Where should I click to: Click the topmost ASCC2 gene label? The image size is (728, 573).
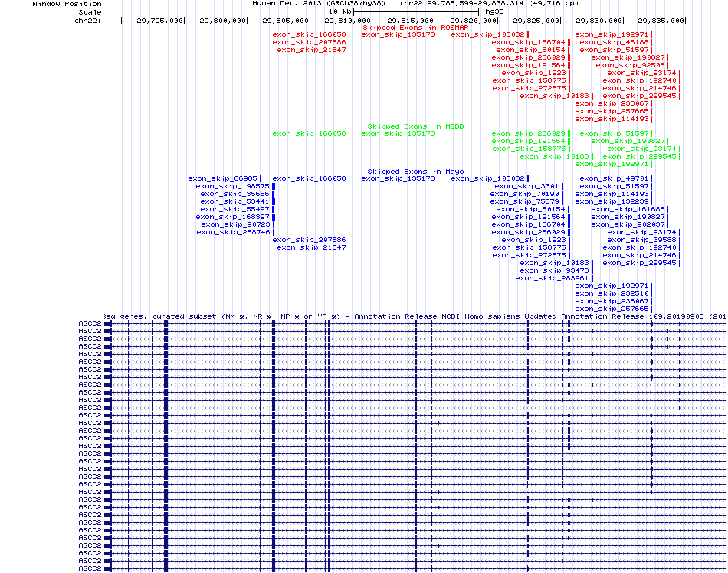[x=90, y=323]
